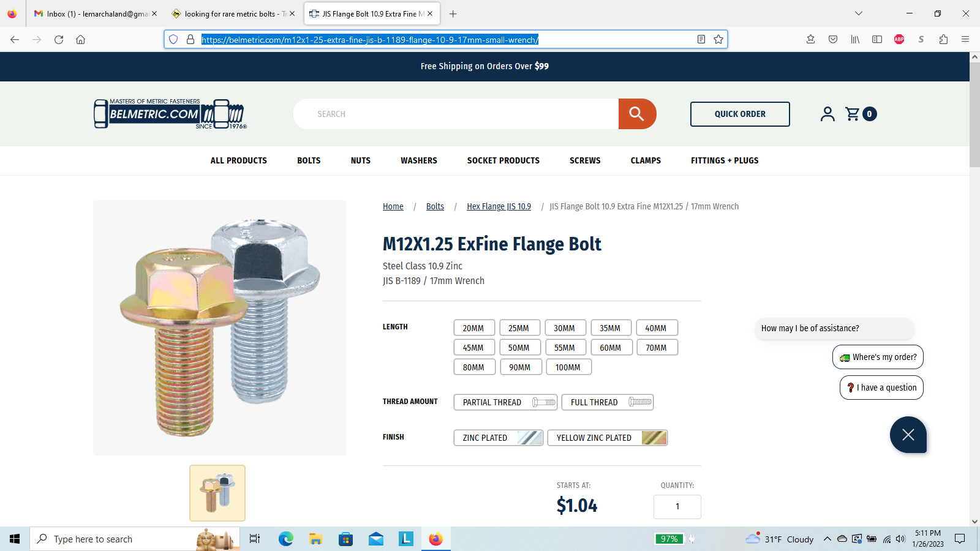This screenshot has height=551, width=980.
Task: Click the Quick Order button
Action: click(x=740, y=114)
